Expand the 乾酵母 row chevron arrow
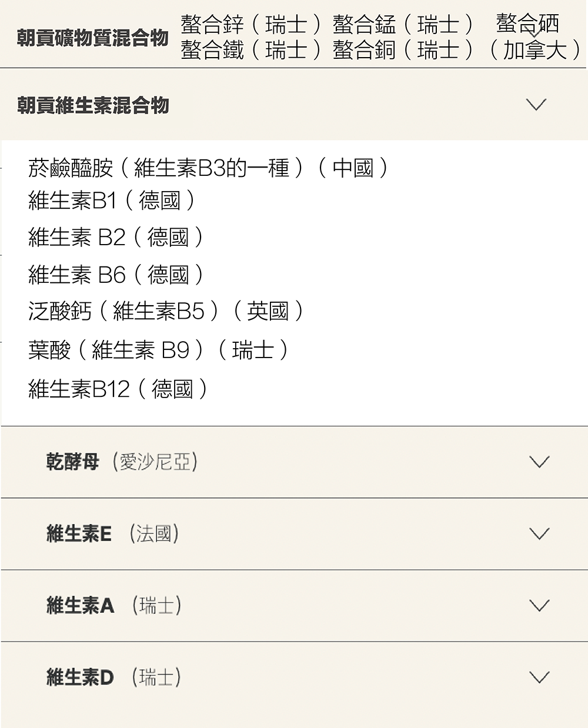 (x=539, y=462)
